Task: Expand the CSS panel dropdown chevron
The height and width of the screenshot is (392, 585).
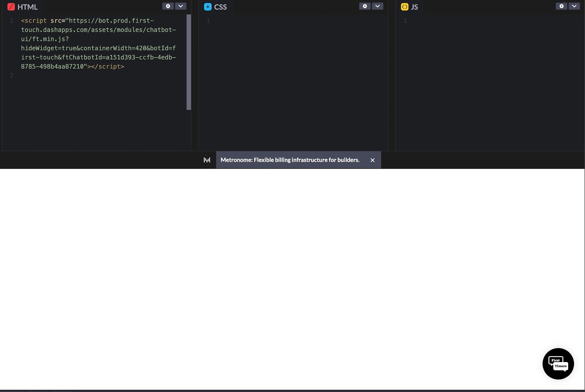Action: pyautogui.click(x=377, y=6)
